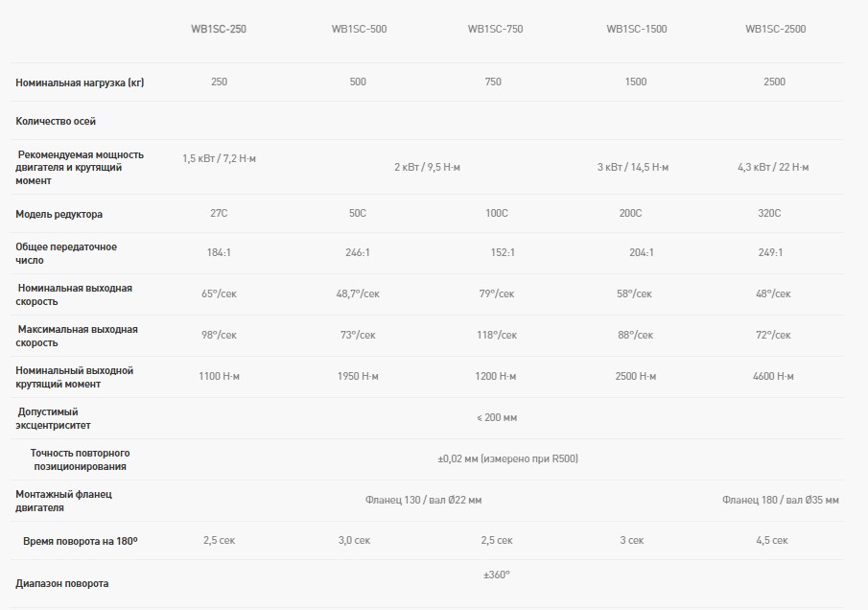Screen dimensions: 868x610
Task: Click the WB1SC-750 model heading
Action: [495, 29]
